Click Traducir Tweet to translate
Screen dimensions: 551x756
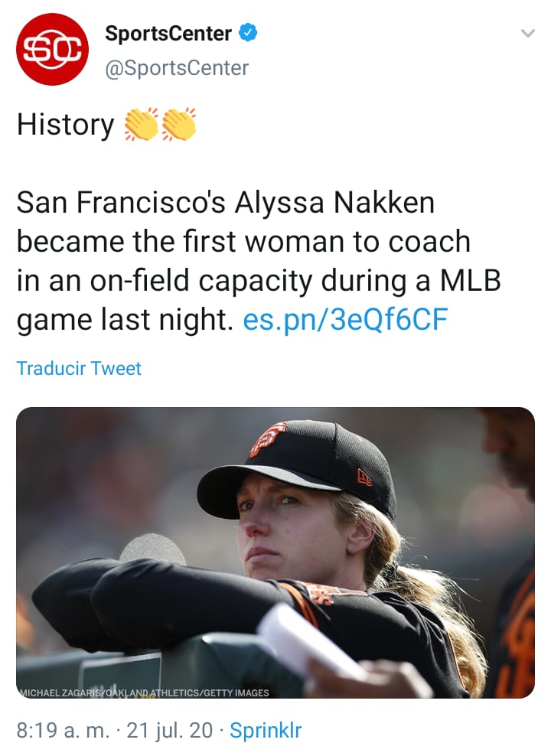click(x=79, y=368)
